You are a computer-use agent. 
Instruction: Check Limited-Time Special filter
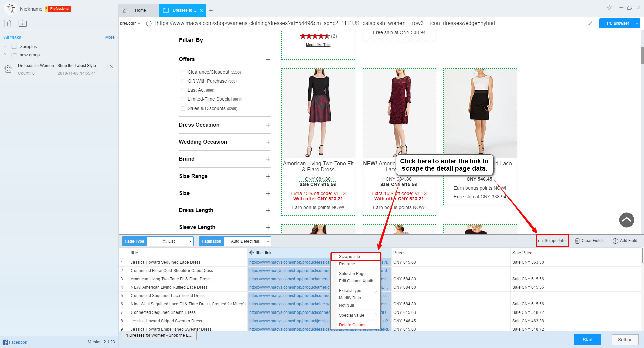(183, 99)
